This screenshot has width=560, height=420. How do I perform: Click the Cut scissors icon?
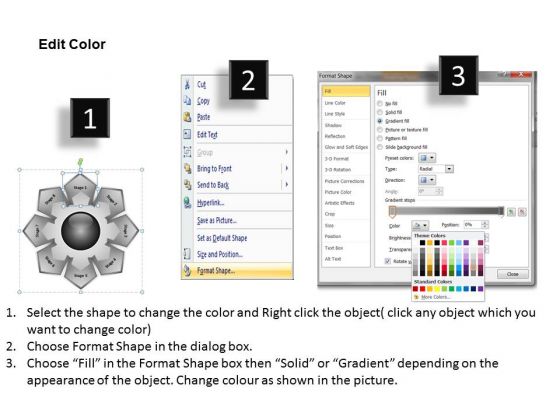click(x=187, y=85)
